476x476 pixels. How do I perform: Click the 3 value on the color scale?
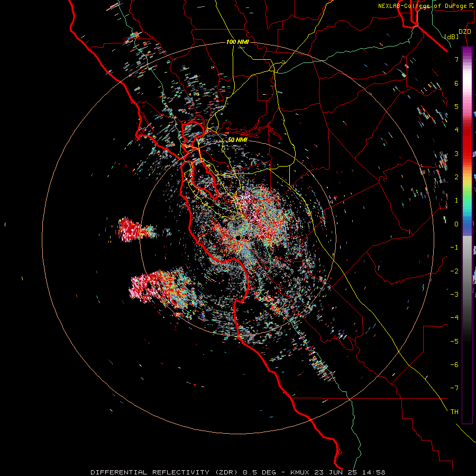tap(456, 153)
